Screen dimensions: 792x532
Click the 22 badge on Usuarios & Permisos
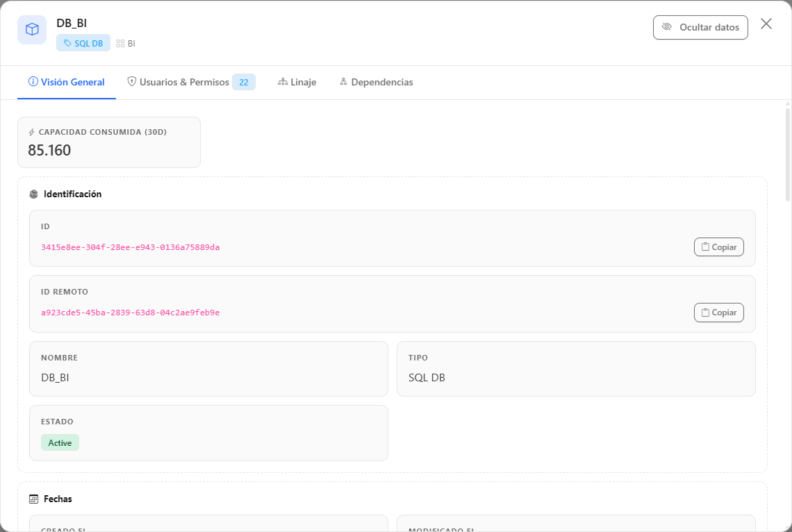pyautogui.click(x=243, y=82)
